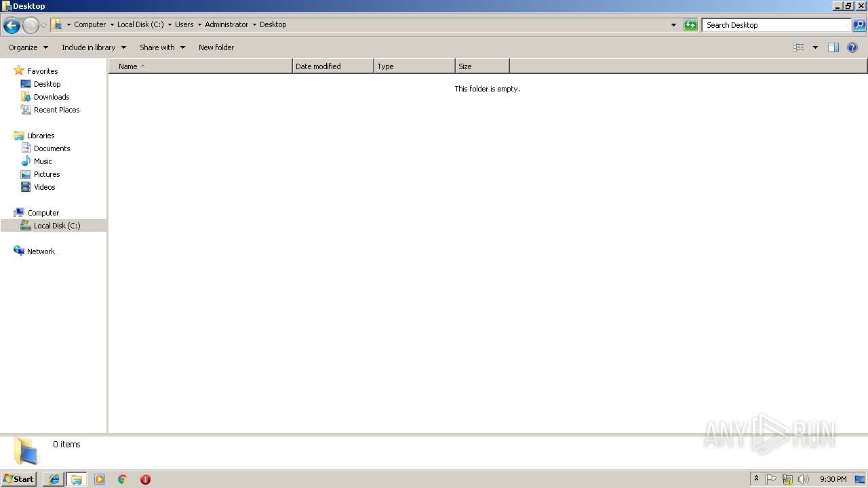Click the Network globe icon
This screenshot has width=868, height=488.
19,251
